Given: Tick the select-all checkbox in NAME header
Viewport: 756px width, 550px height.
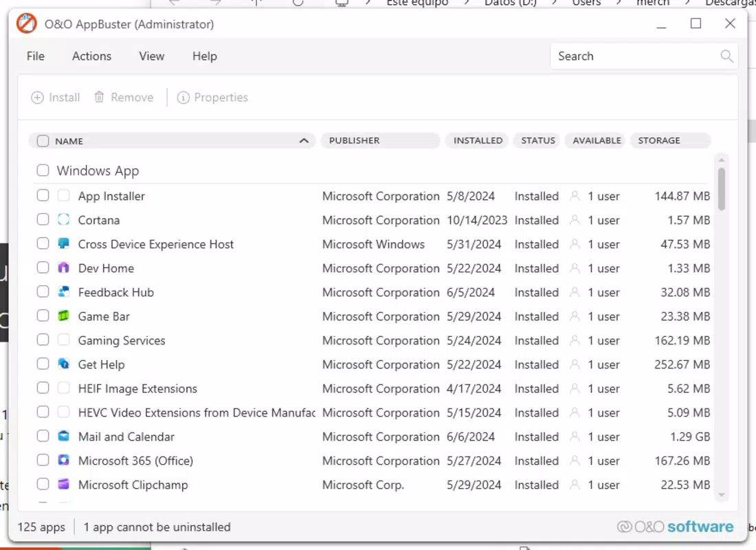Looking at the screenshot, I should point(43,141).
